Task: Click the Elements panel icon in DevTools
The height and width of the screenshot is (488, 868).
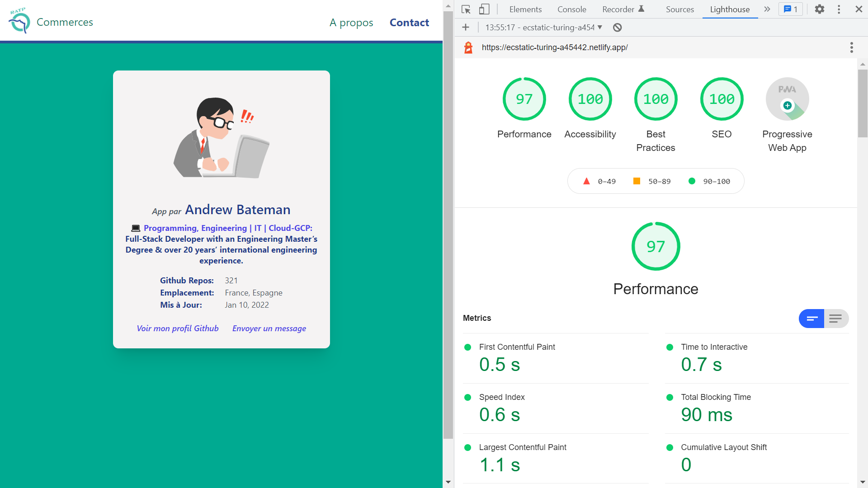Action: click(x=524, y=9)
